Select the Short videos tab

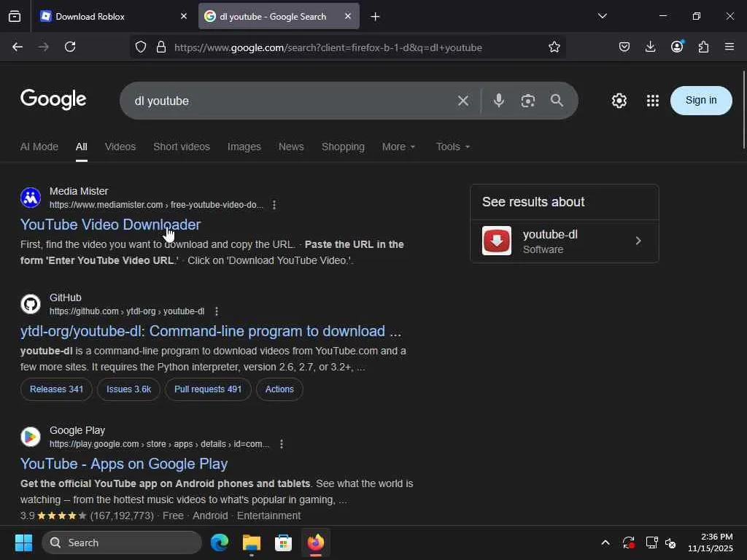[x=182, y=147]
